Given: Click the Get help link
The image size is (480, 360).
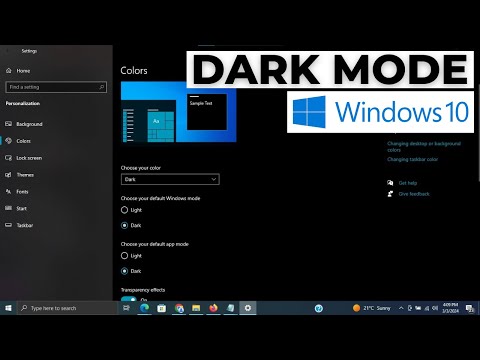Looking at the screenshot, I should click(x=408, y=183).
